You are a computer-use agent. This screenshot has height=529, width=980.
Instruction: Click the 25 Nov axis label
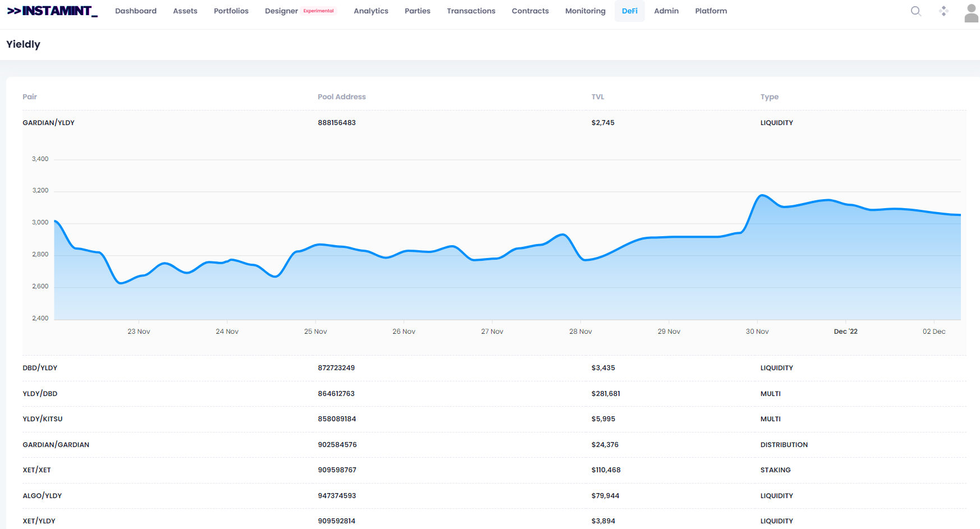[x=315, y=332]
